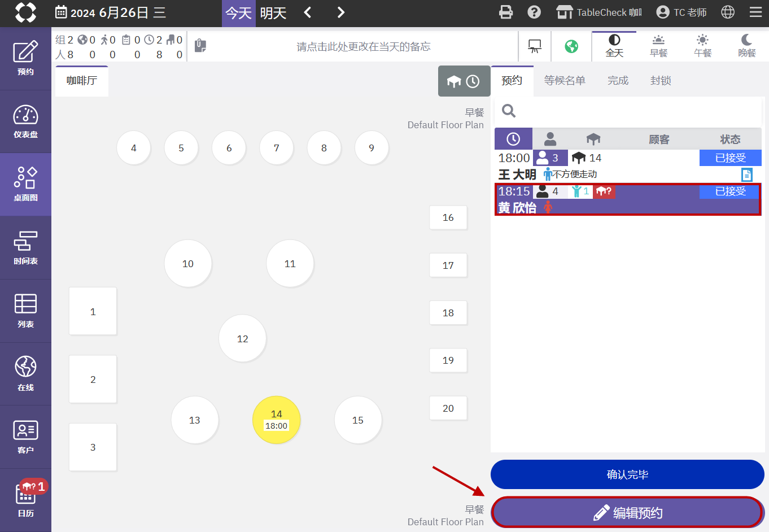The height and width of the screenshot is (532, 769).
Task: Open the language globe icon
Action: click(x=728, y=12)
